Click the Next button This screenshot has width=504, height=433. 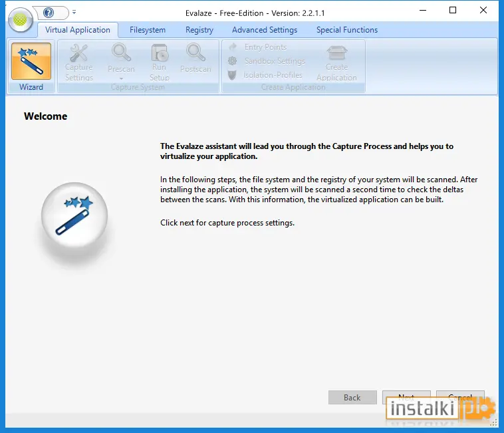(406, 396)
